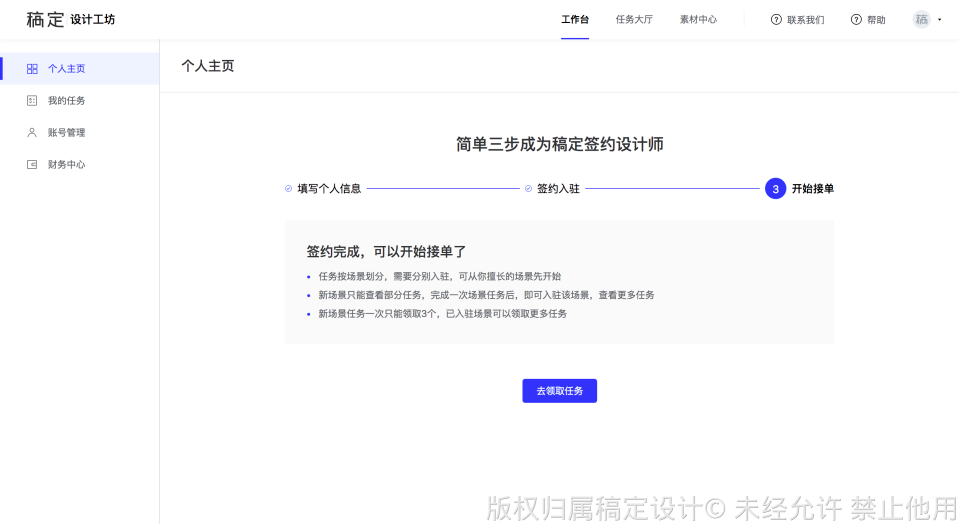Open the 帮助 link

pos(876,20)
